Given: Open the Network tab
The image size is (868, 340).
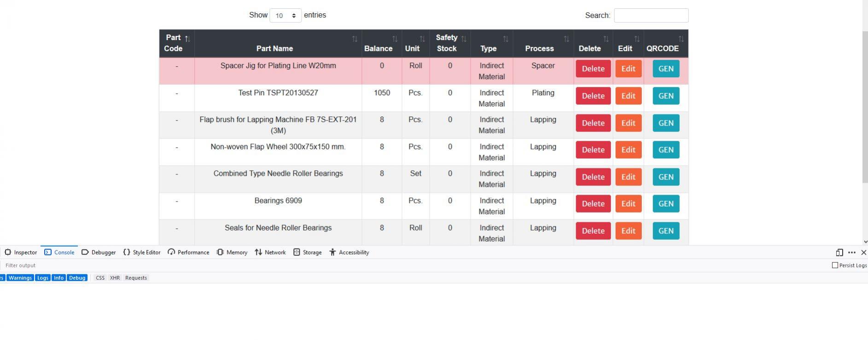Looking at the screenshot, I should click(270, 253).
